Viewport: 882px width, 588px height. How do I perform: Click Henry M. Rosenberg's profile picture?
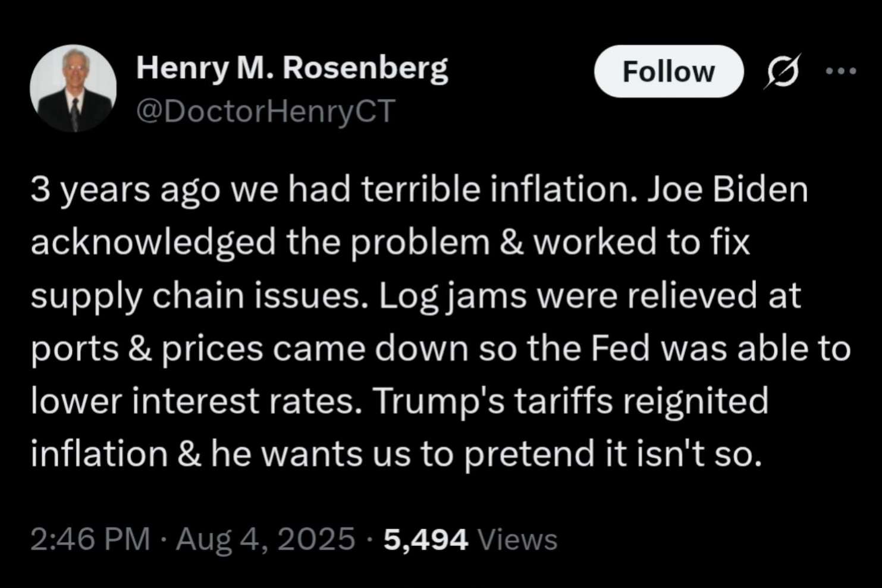73,89
